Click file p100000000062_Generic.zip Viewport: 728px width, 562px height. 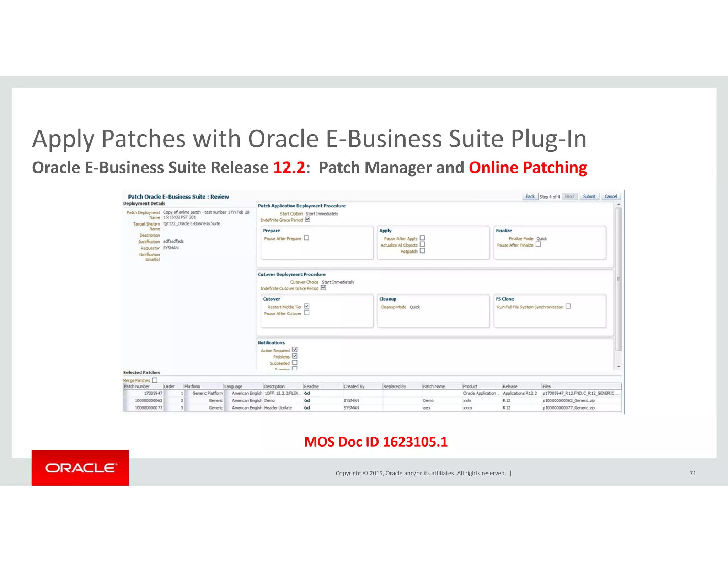click(569, 400)
